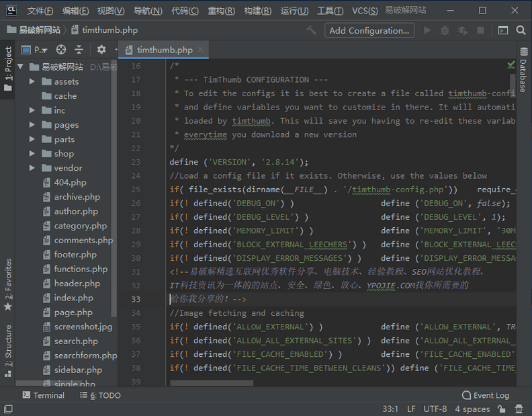
Task: Open the 构建(B) menu
Action: point(257,11)
